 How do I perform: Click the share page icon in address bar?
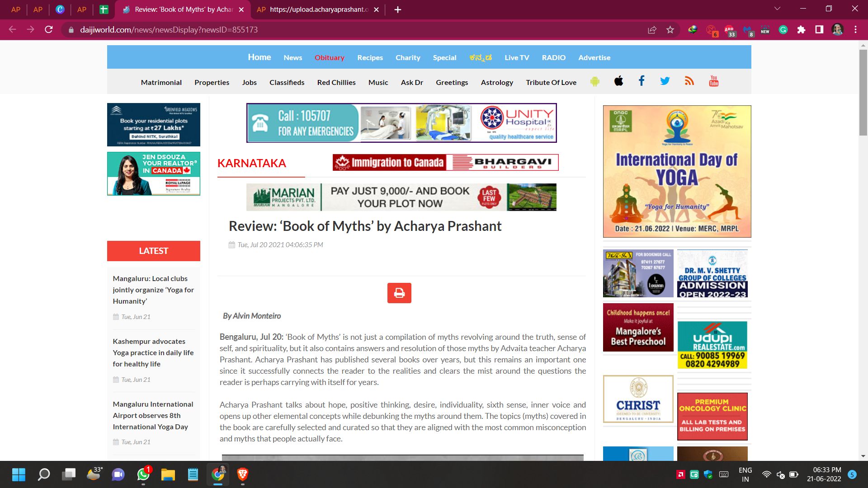(652, 30)
